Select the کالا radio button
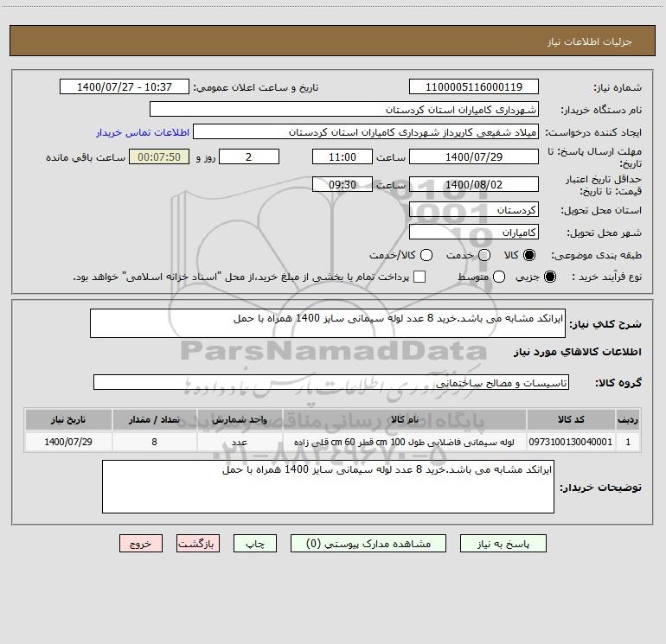666x644 pixels. tap(529, 255)
